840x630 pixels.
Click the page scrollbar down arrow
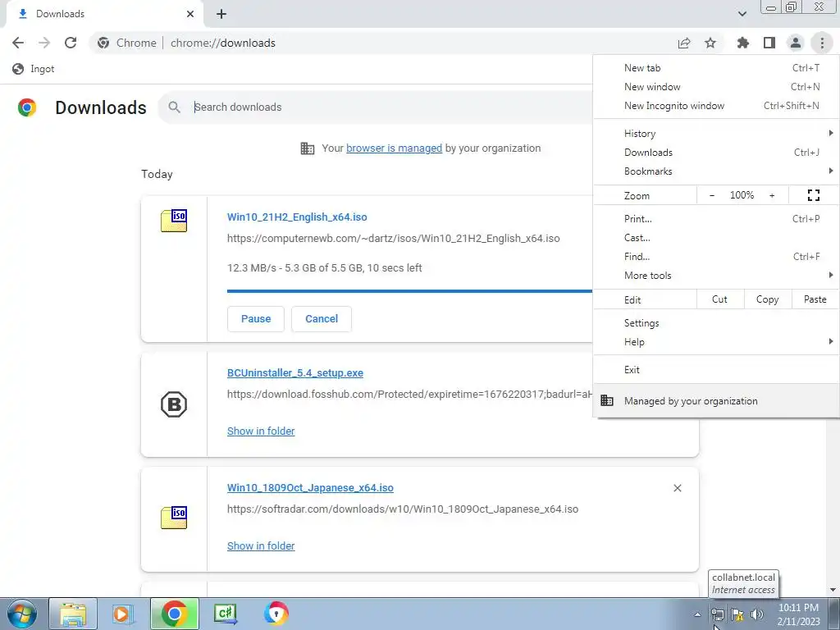coord(833,590)
